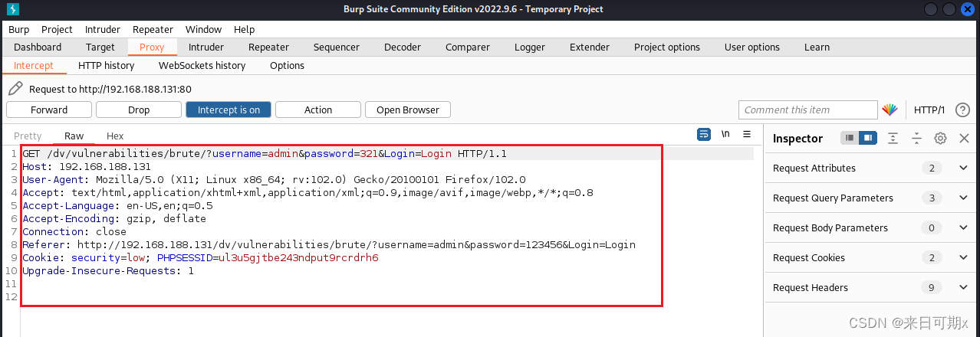Click the GET request line in editor
The height and width of the screenshot is (337, 980).
click(265, 154)
